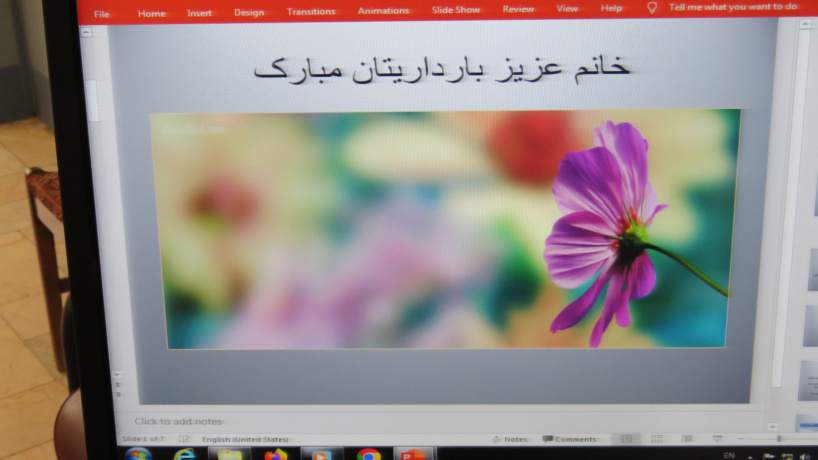Image resolution: width=818 pixels, height=460 pixels.
Task: Show hidden tray icons arrow
Action: (x=750, y=457)
